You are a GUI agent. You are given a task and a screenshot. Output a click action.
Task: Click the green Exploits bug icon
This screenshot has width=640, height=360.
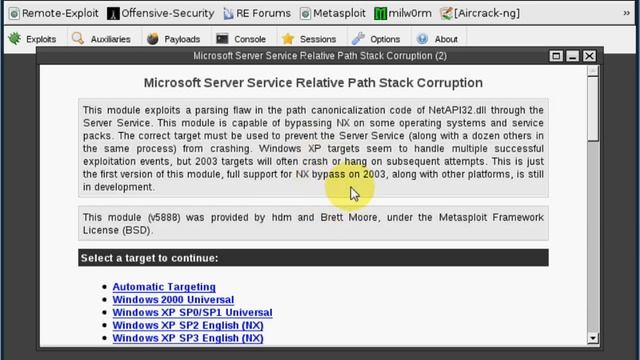point(15,39)
